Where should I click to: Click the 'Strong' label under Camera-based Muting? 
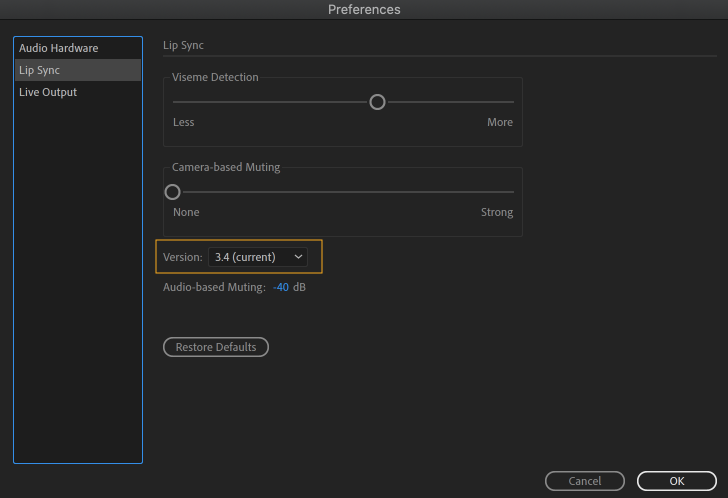tap(497, 212)
